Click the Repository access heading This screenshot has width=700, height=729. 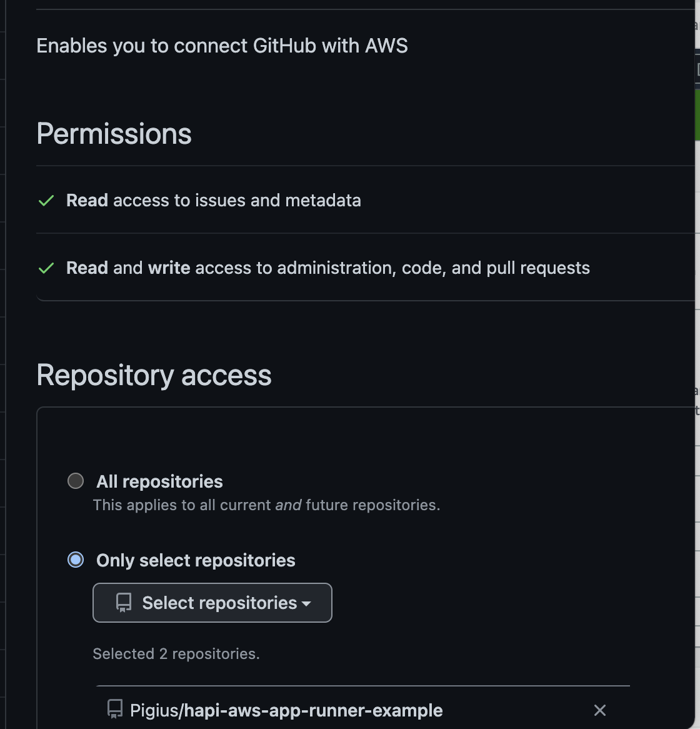[x=154, y=375]
